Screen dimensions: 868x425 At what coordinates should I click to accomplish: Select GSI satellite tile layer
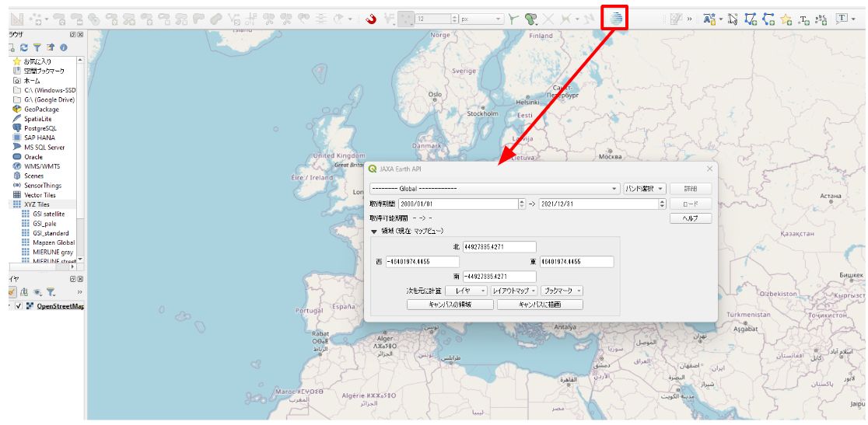(x=49, y=214)
